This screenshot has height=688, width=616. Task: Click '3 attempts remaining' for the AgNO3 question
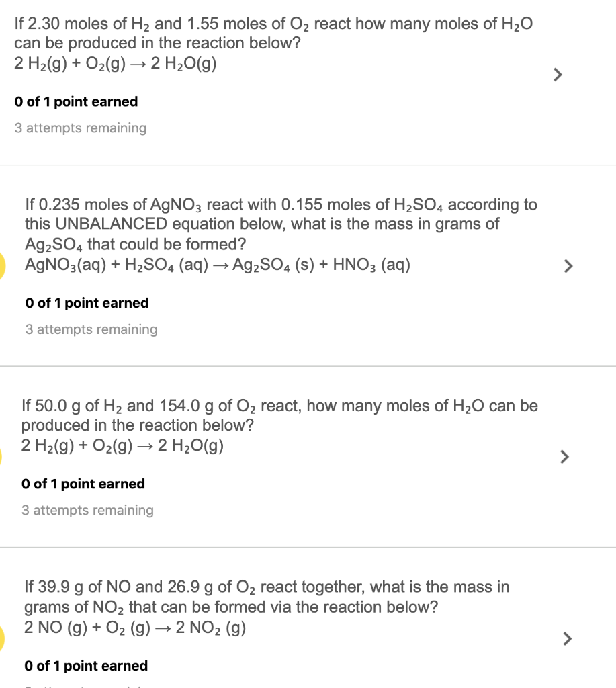(x=90, y=329)
